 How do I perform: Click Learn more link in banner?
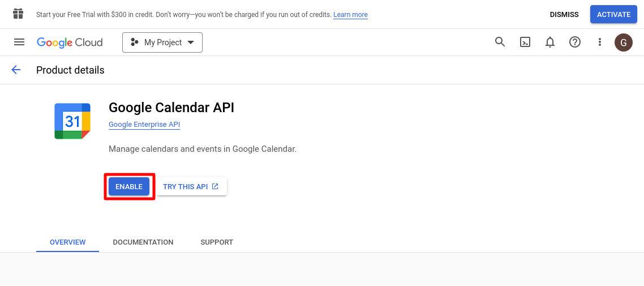coord(350,15)
